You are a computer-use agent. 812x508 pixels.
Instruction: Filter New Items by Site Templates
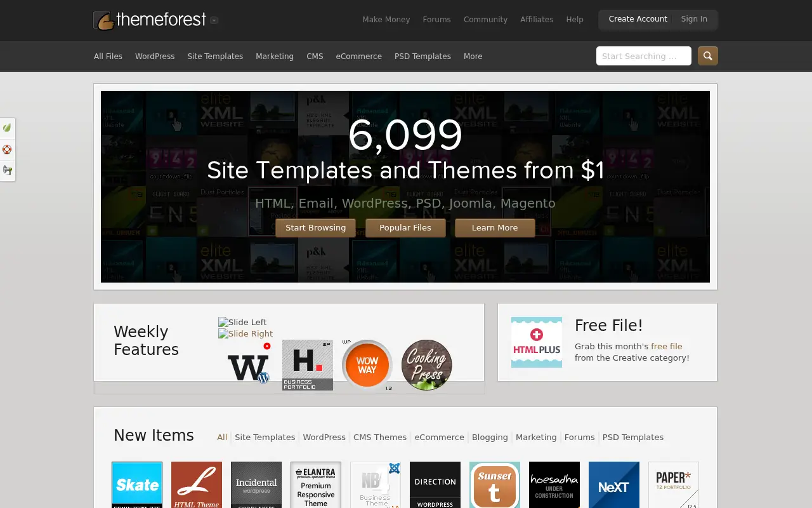click(x=265, y=438)
